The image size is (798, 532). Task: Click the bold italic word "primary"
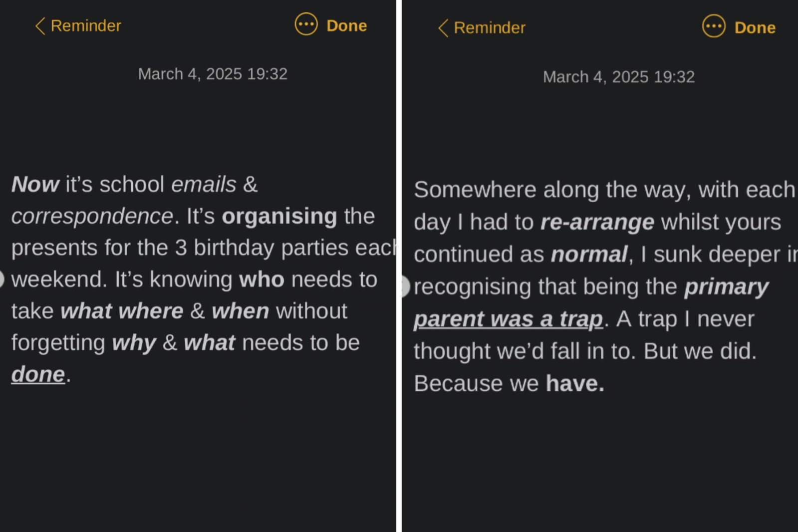point(726,287)
